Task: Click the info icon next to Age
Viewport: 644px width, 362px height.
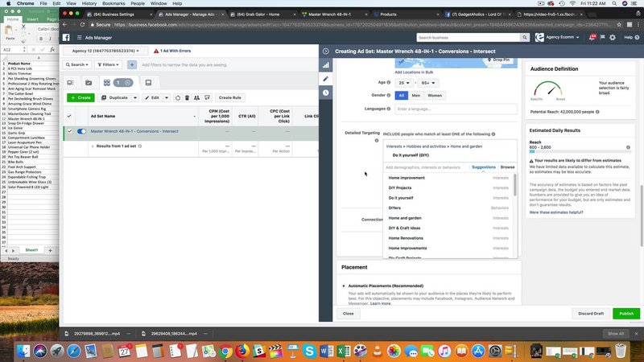Action: click(389, 83)
